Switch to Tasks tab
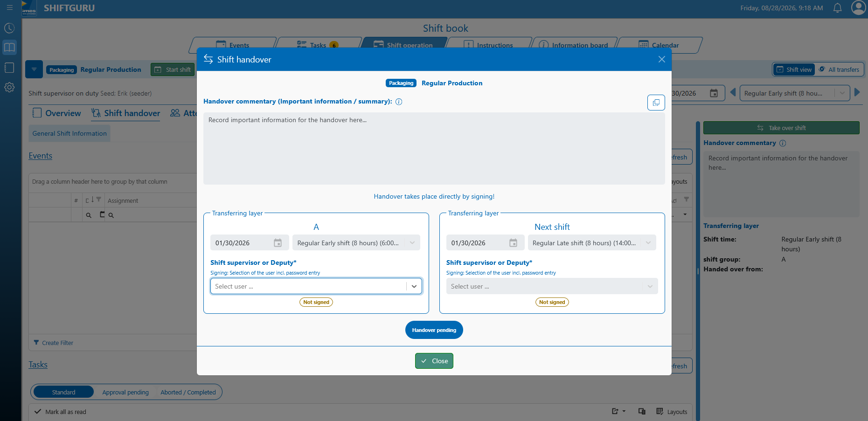This screenshot has height=421, width=868. 318,45
